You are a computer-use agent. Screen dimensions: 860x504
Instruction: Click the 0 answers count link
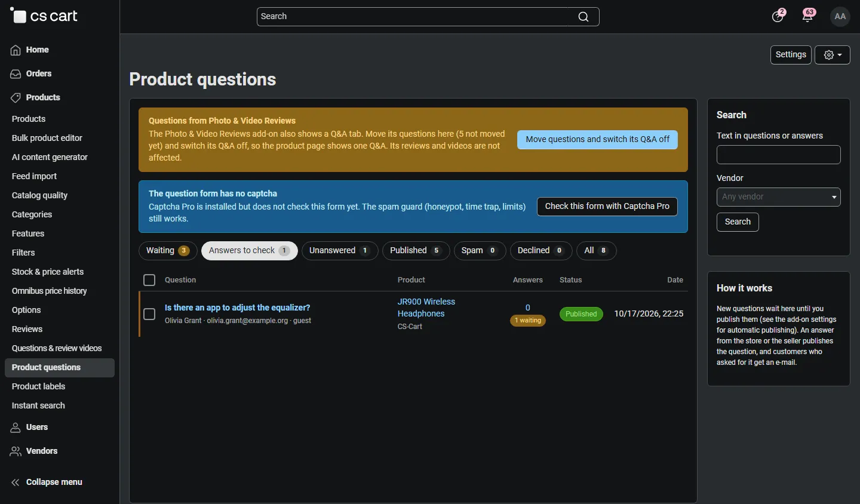click(527, 308)
